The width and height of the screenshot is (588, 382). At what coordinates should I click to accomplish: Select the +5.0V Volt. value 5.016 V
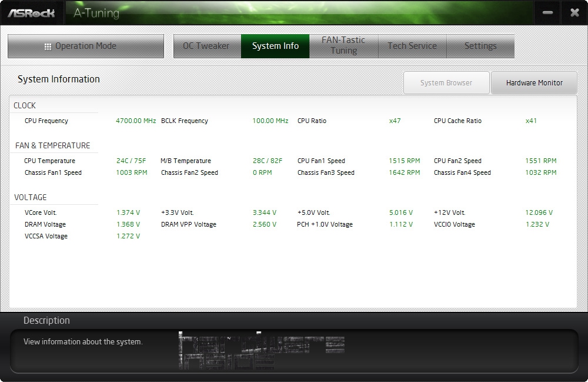(401, 212)
